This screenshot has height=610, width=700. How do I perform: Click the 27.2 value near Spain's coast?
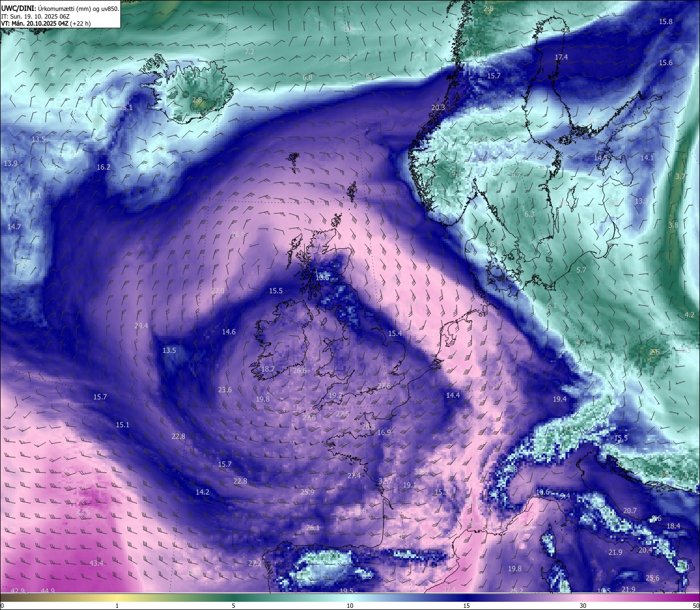255,563
